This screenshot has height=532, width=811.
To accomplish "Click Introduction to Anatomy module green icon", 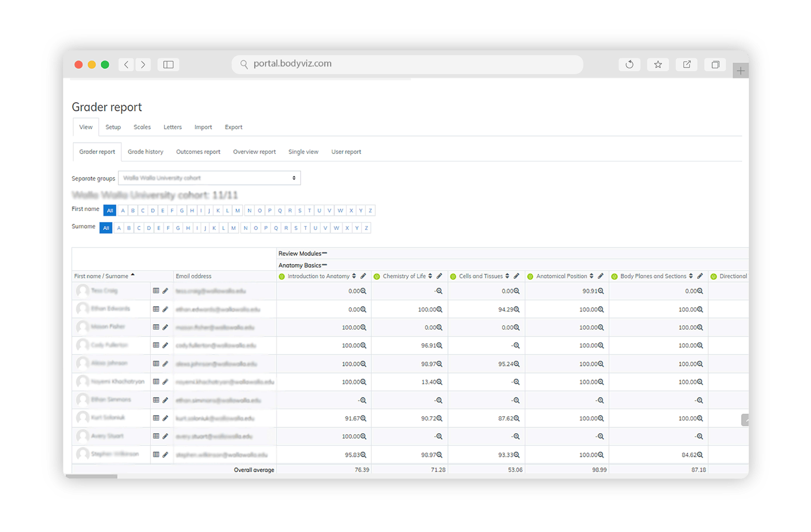I will point(282,277).
